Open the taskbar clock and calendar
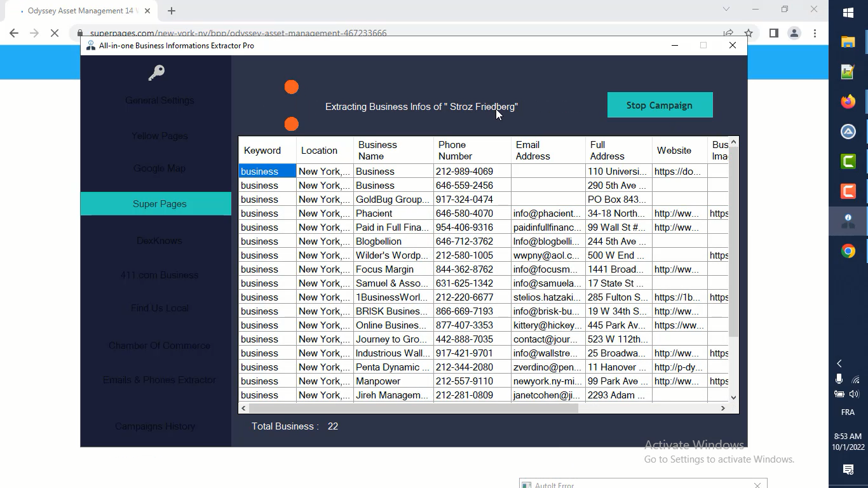 tap(848, 442)
